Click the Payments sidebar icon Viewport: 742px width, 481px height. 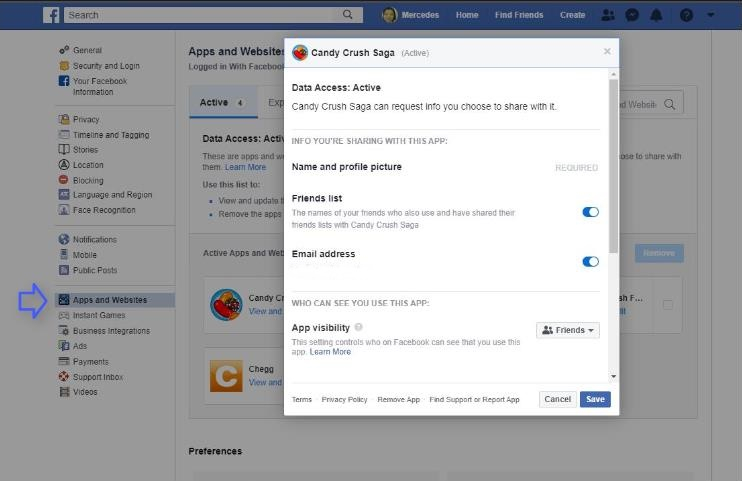coord(64,361)
